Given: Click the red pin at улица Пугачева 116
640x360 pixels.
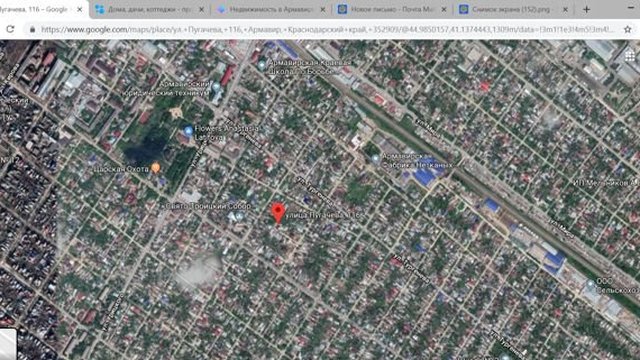Looking at the screenshot, I should click(278, 213).
